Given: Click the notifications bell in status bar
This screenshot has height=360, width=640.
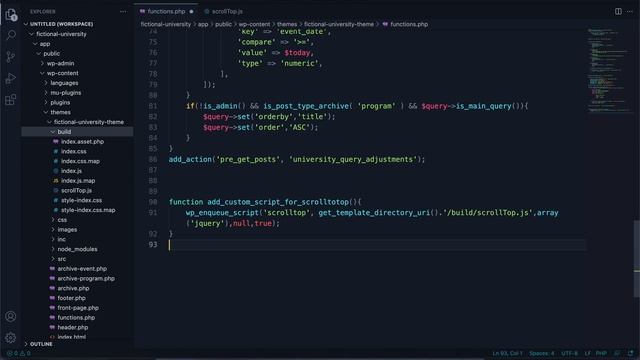Looking at the screenshot, I should [x=631, y=353].
